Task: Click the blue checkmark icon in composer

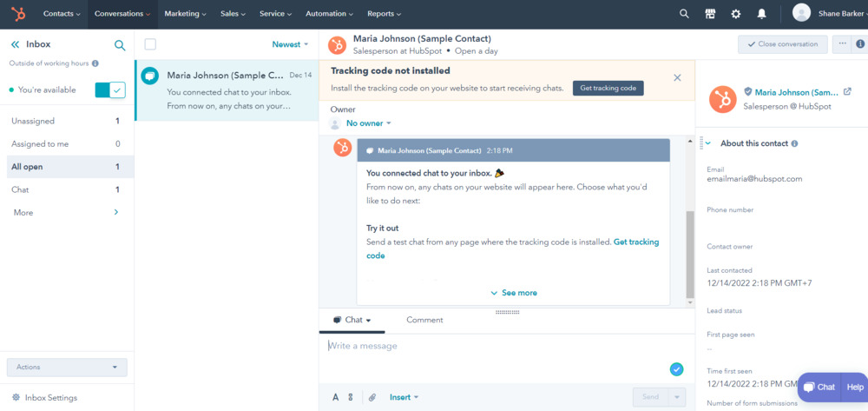Action: coord(676,369)
